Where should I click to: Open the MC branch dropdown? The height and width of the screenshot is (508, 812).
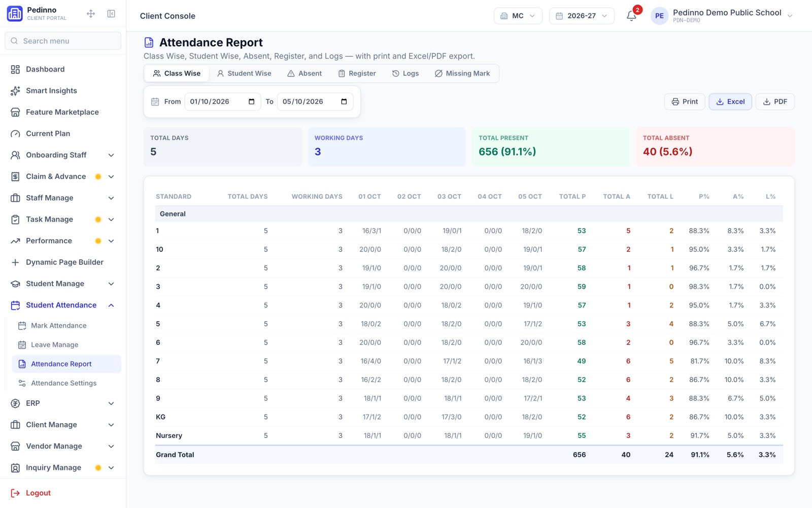click(x=518, y=16)
